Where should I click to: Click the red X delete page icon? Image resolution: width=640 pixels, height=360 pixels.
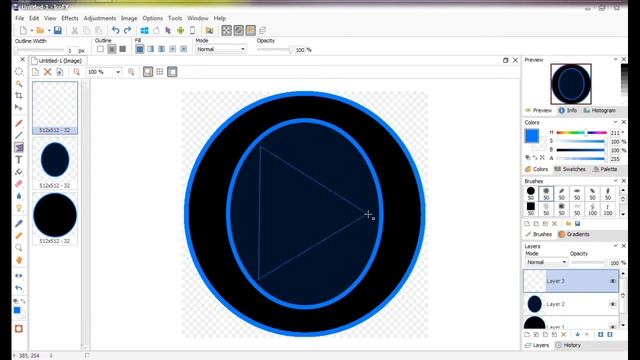click(x=47, y=72)
